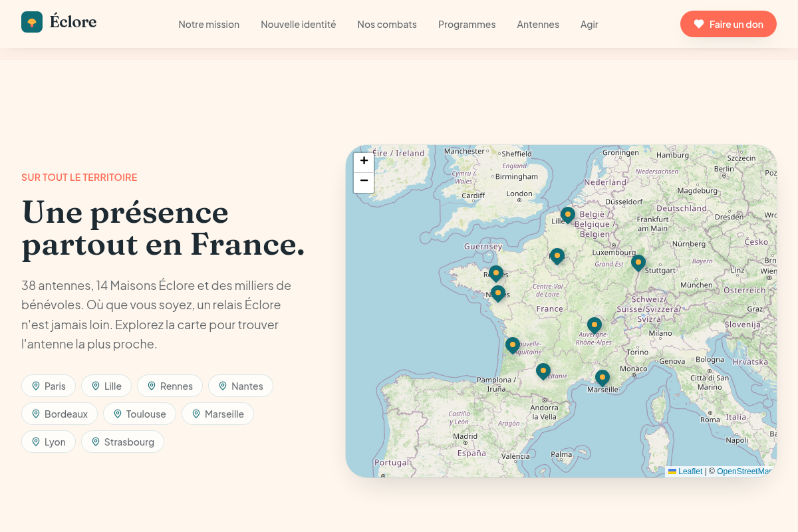Click the 'Roma' label on the map
Viewport: 798px width, 532px height.
pyautogui.click(x=710, y=420)
